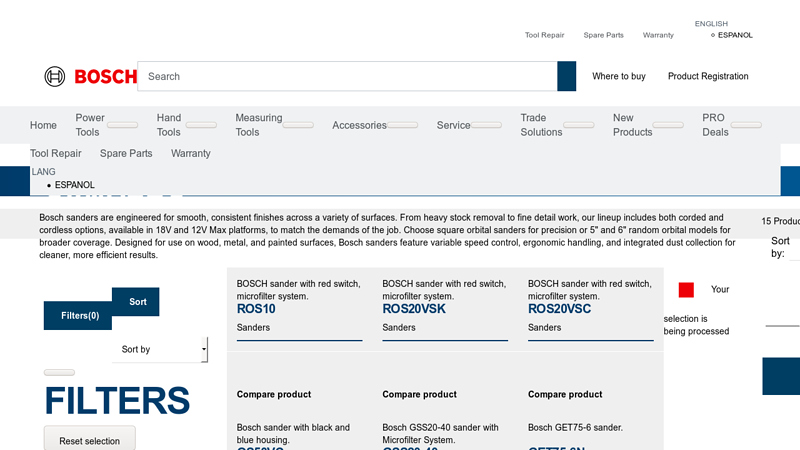Click the red processing indicator square
This screenshot has width=800, height=450.
pos(686,290)
